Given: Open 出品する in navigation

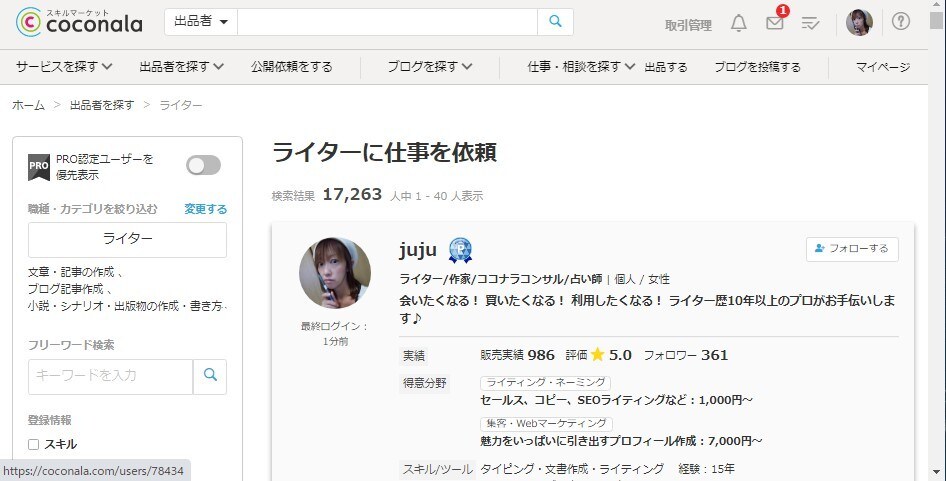Looking at the screenshot, I should pos(666,66).
